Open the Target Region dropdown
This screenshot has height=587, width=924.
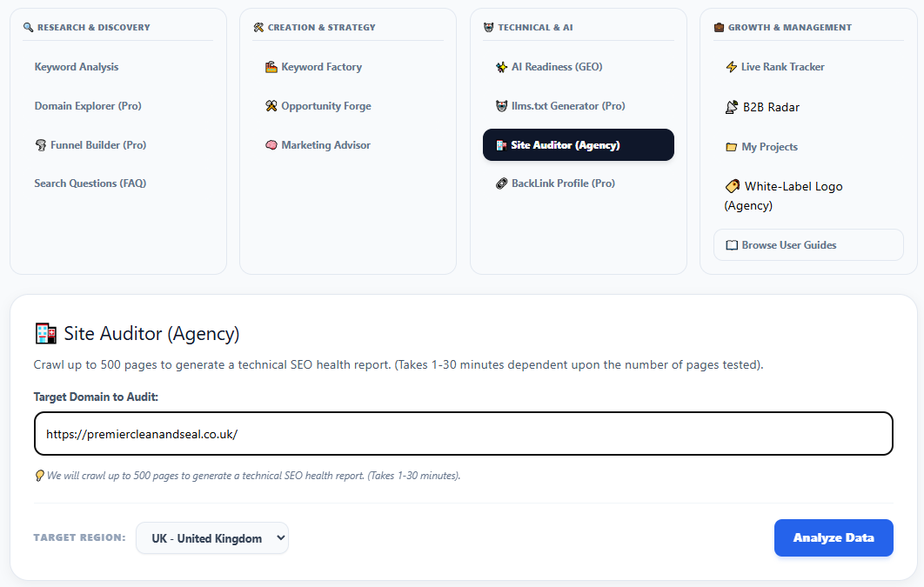point(212,538)
